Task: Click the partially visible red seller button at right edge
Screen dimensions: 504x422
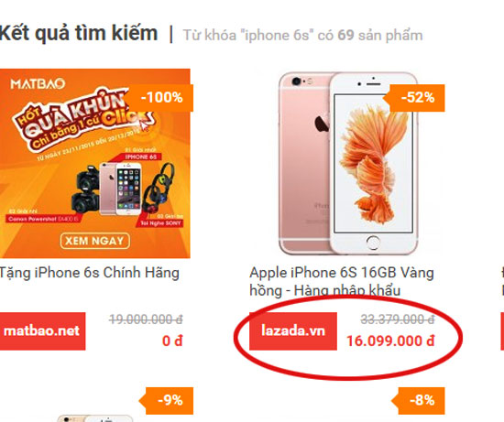Action: [502, 331]
